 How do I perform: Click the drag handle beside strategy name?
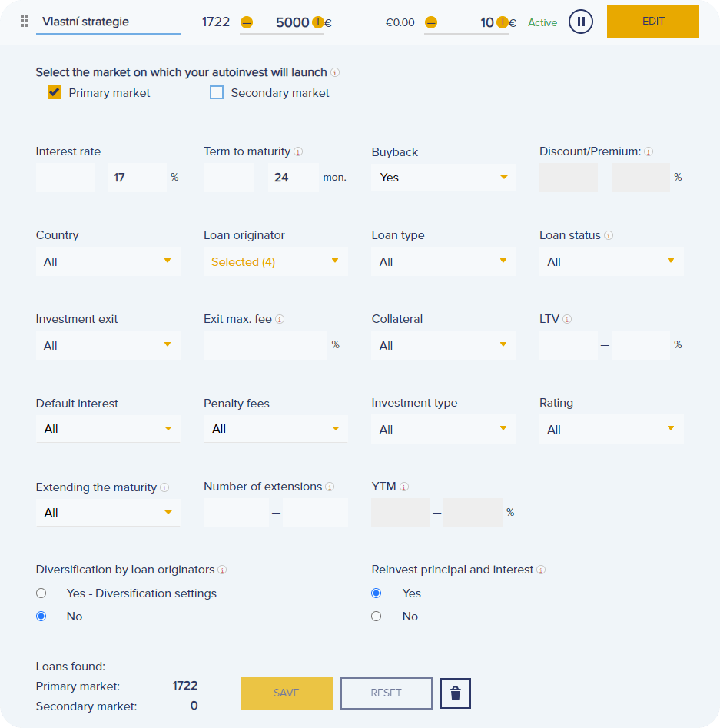pos(25,22)
